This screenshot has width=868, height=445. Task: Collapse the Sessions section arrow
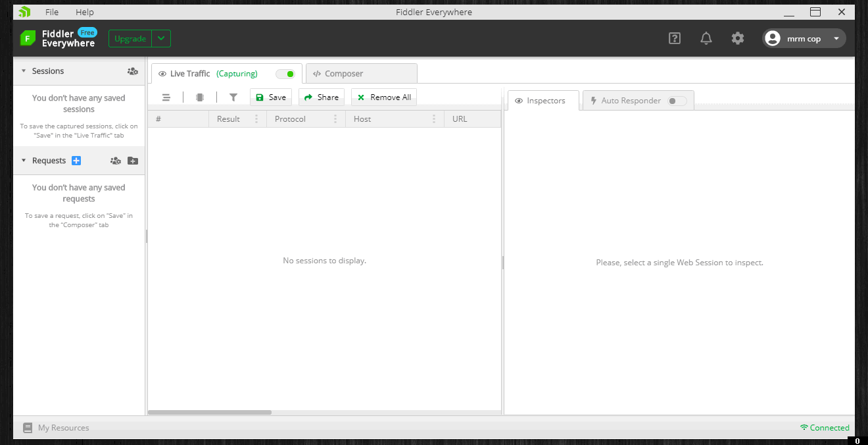coord(24,71)
